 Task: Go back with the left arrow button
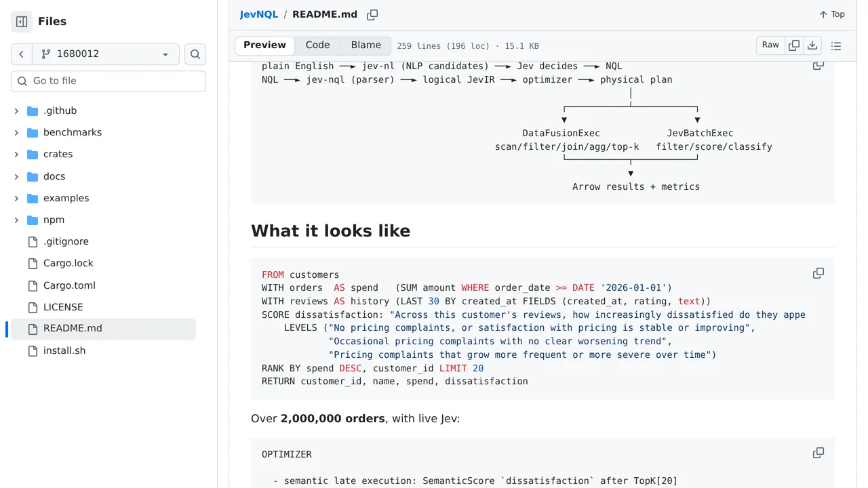pos(22,54)
